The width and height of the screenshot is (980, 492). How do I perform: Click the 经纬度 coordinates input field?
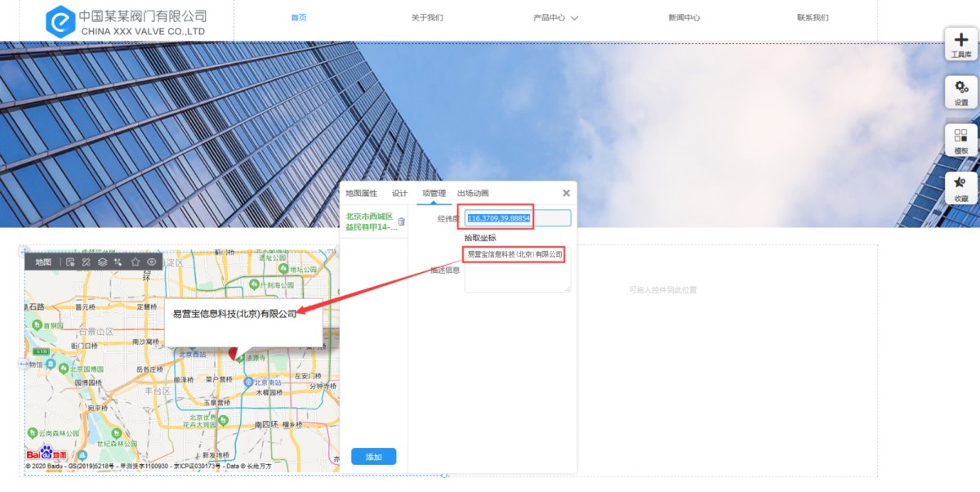(518, 218)
